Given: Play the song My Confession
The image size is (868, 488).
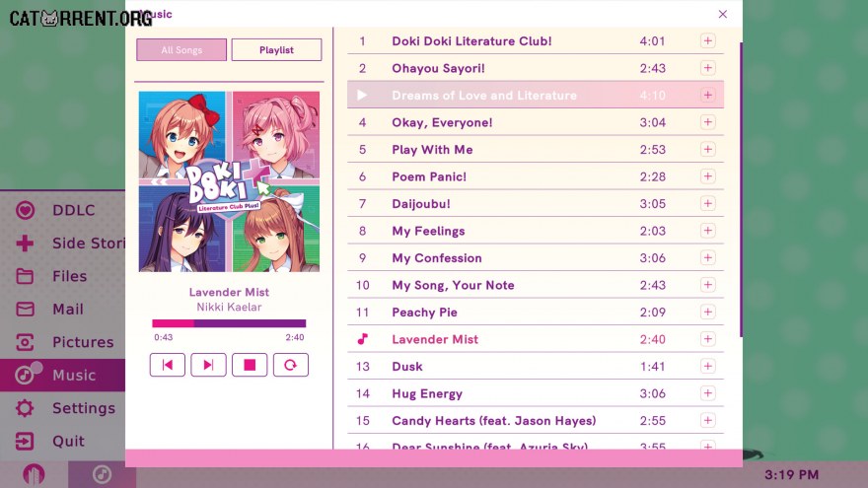Looking at the screenshot, I should (536, 258).
